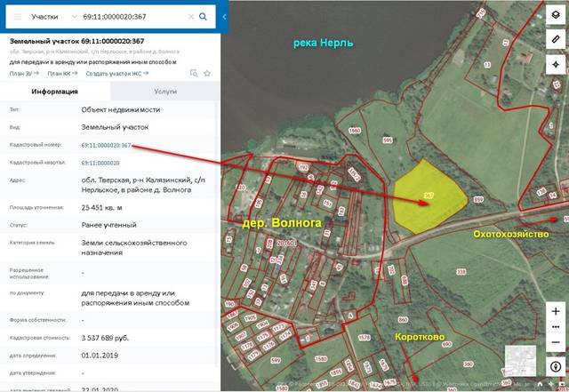Click the magnifier search icon
This screenshot has height=392, width=569.
203,16
